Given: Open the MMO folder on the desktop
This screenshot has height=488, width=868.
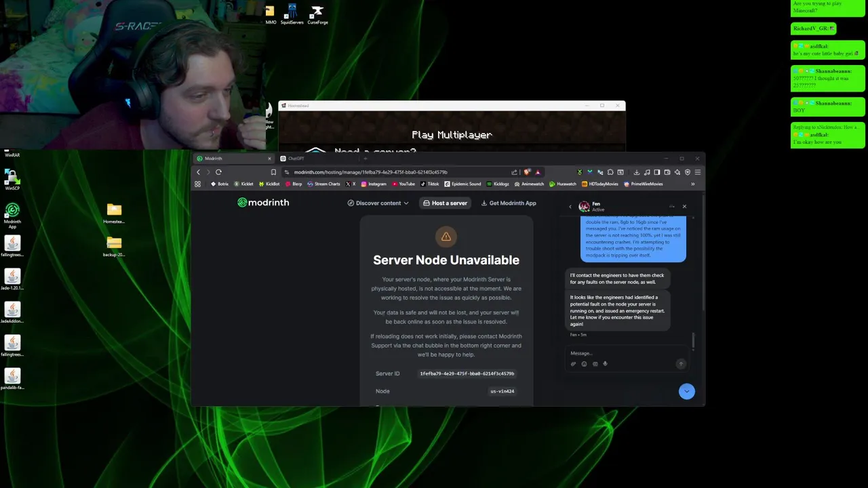Looking at the screenshot, I should 271,15.
